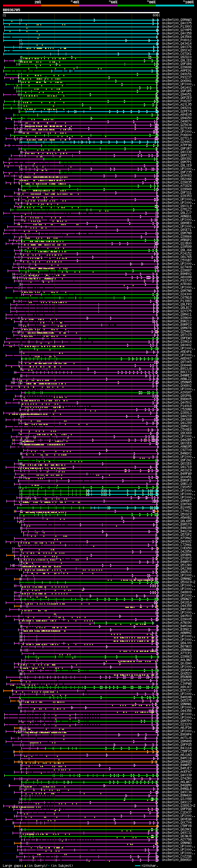Click the query ID BB936705

(11, 10)
